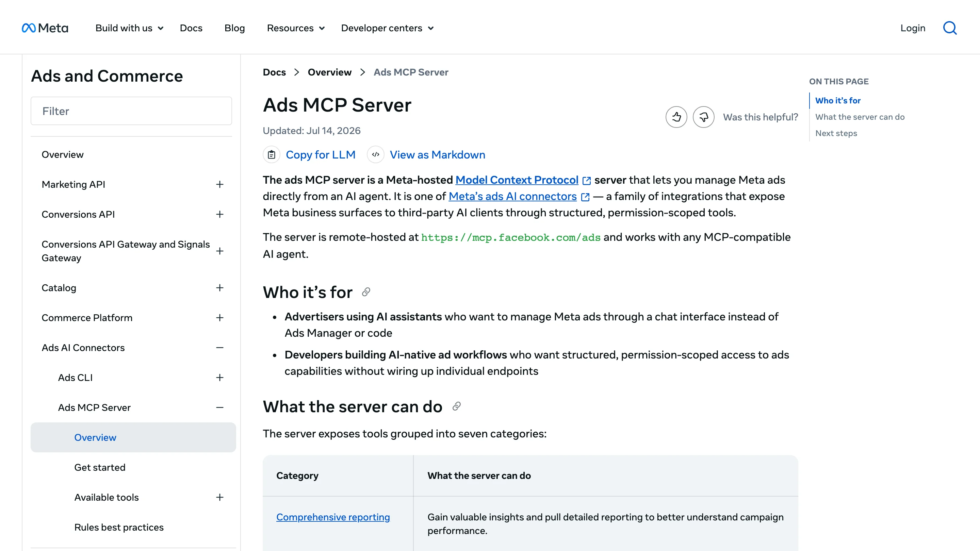Select Get started in sidebar
Image resolution: width=980 pixels, height=551 pixels.
[100, 467]
